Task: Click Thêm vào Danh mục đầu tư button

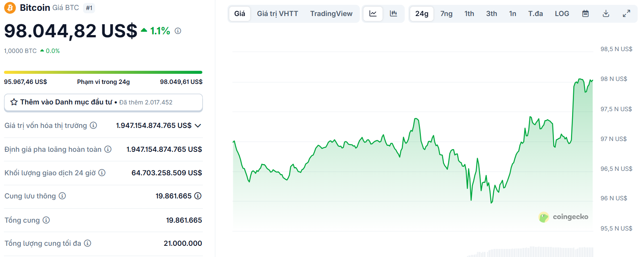Action: [x=104, y=103]
